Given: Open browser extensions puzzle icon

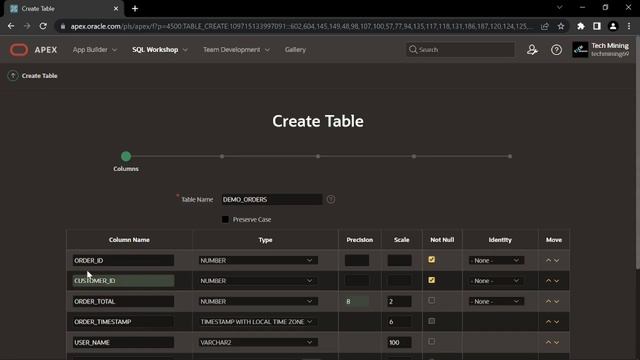Looking at the screenshot, I should click(x=580, y=26).
